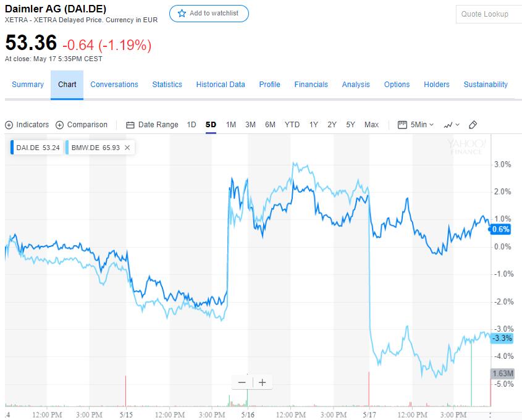View the Sustainability tab
This screenshot has height=420, width=522.
tap(486, 85)
